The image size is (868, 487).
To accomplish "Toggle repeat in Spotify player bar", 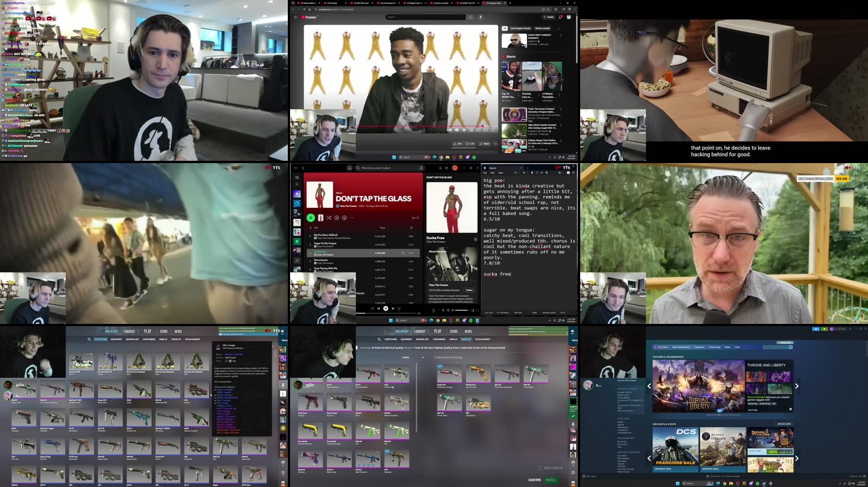I will click(399, 309).
